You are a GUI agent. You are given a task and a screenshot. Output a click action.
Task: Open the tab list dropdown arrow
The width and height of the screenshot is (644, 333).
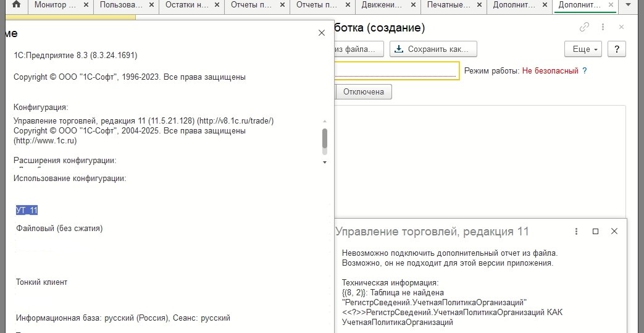pyautogui.click(x=627, y=6)
